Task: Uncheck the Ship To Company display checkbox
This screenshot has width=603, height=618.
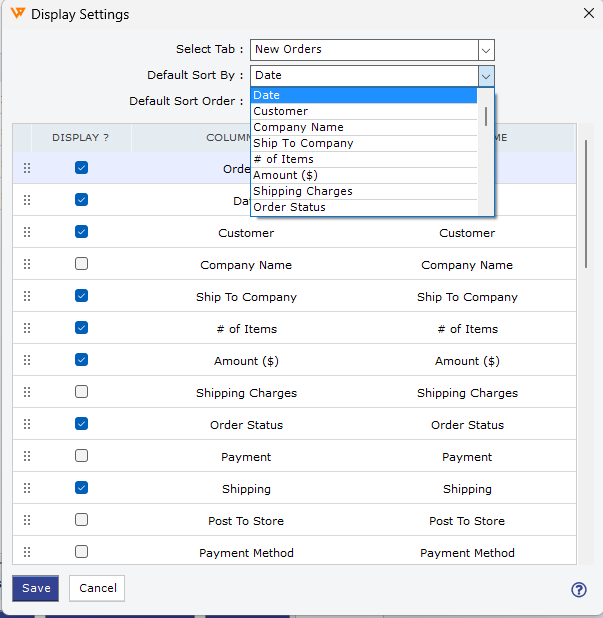Action: (x=81, y=296)
